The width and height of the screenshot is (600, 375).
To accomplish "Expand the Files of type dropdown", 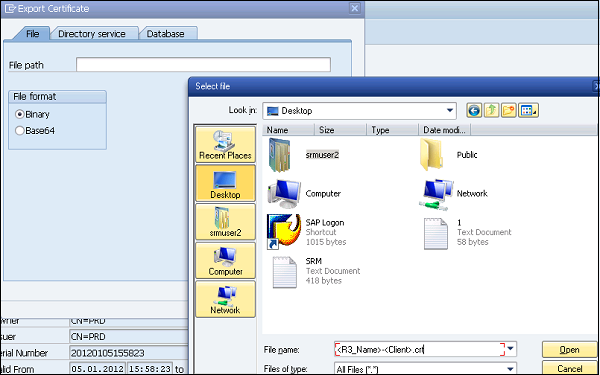I will click(x=511, y=369).
